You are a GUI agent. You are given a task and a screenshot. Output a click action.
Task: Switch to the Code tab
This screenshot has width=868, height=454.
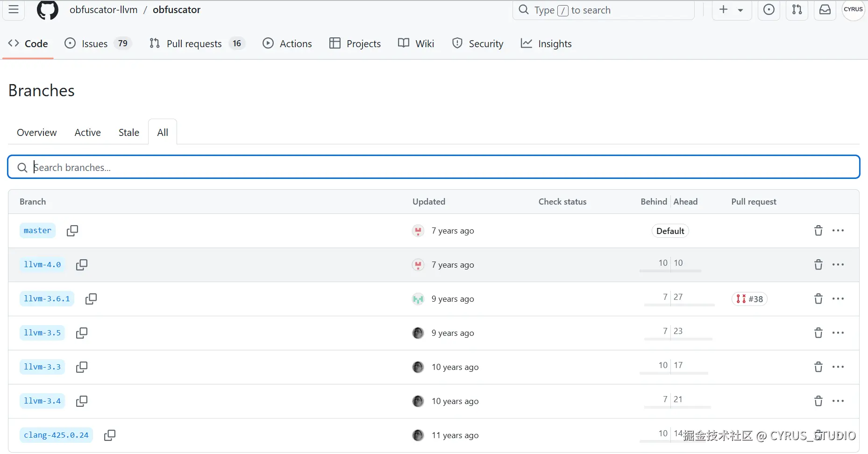pos(28,44)
